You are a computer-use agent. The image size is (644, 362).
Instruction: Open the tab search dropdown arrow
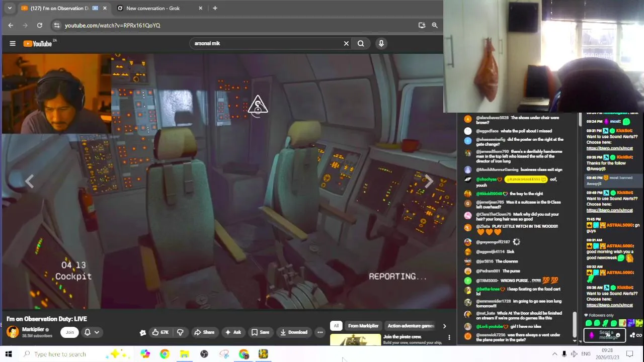(x=10, y=8)
